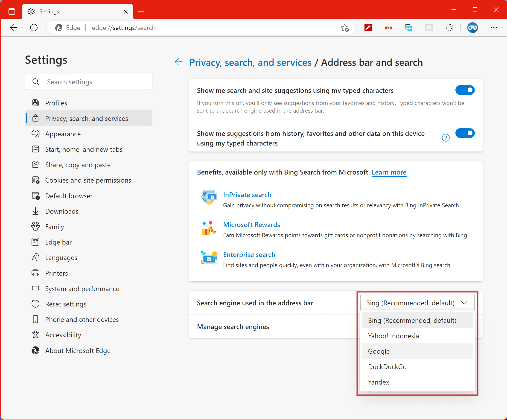Reload the page with refresh icon
Screen dimensions: 507x420
[34, 28]
